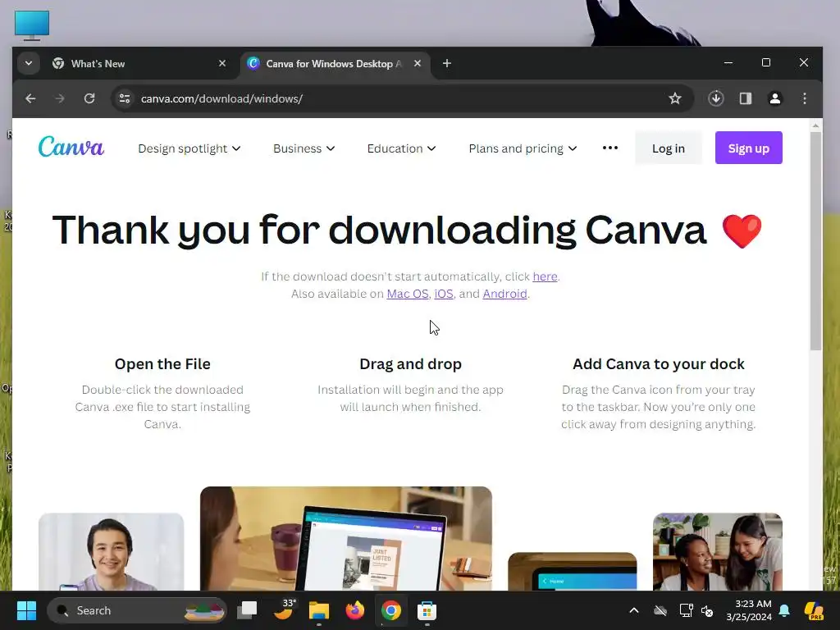Click the two women photo thumbnail
The image size is (840, 630).
pos(717,552)
